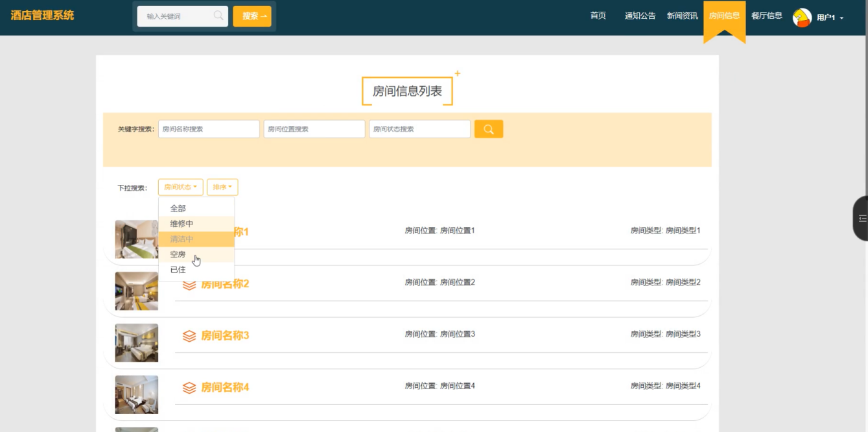This screenshot has height=432, width=868.
Task: Click the orange magnifier search button
Action: click(489, 129)
